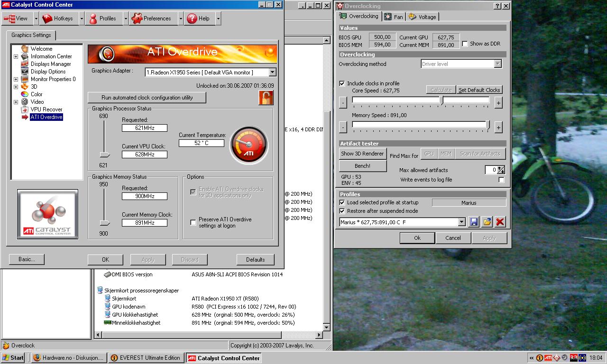This screenshot has height=364, width=607.
Task: Toggle Load selected profile at startup
Action: 342,202
